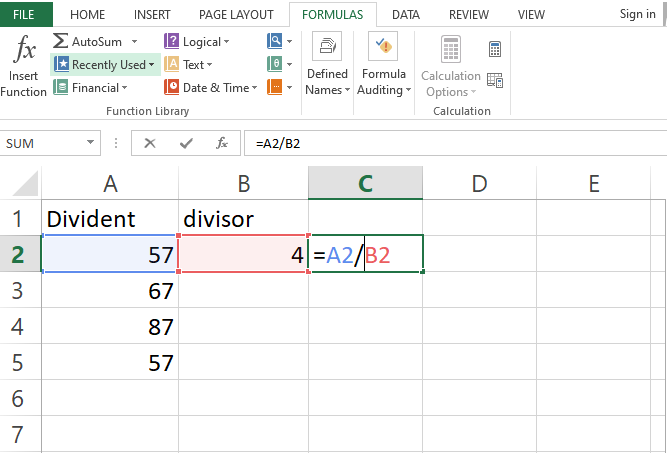Open Date & Time functions menu
The height and width of the screenshot is (453, 667).
(x=211, y=88)
